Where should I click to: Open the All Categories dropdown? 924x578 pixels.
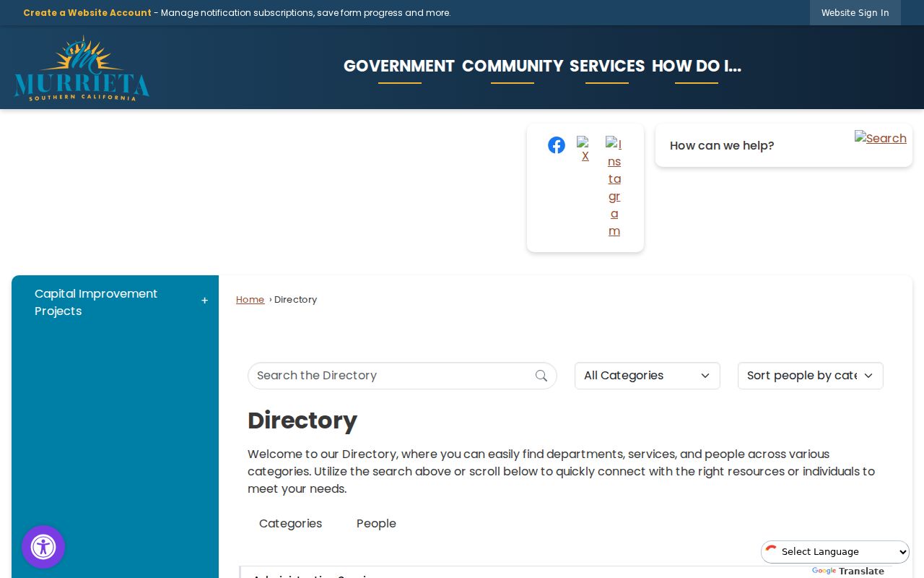648,376
